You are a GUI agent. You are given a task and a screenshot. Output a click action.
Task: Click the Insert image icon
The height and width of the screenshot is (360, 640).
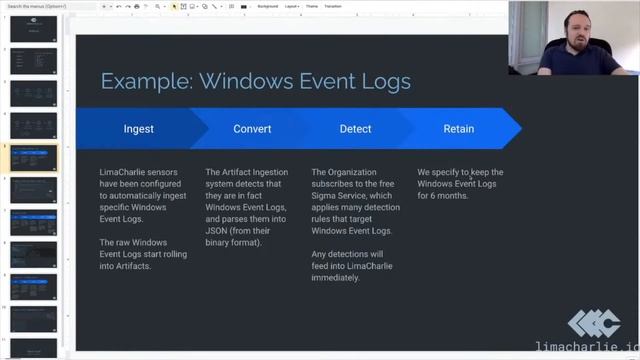(192, 7)
